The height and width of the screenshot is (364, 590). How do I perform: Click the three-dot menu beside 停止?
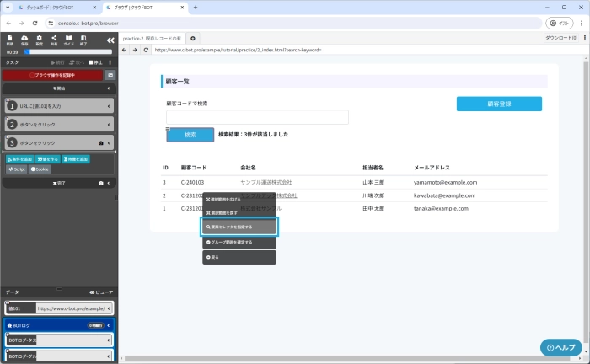point(110,62)
